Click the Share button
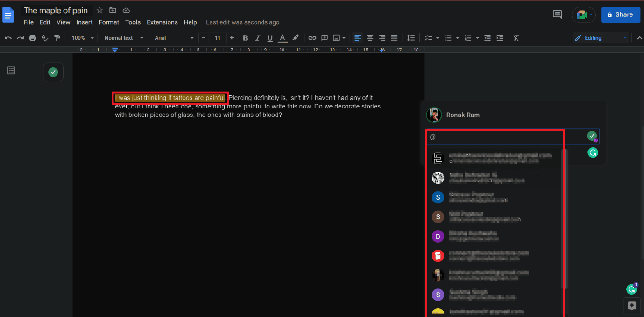This screenshot has width=644, height=317. [x=620, y=15]
